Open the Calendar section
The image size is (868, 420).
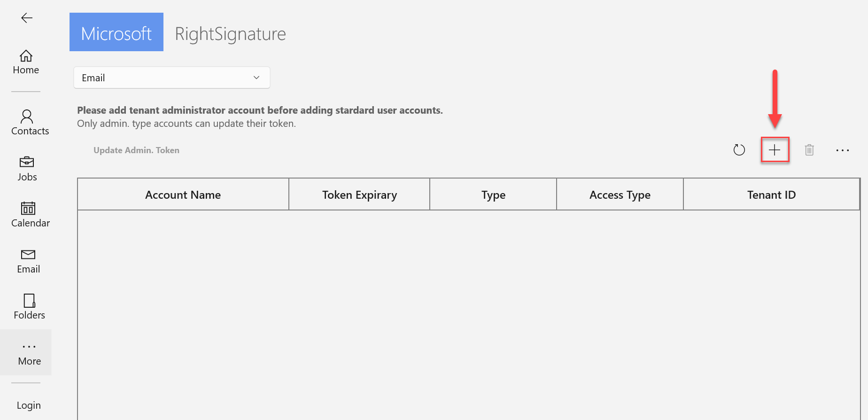(x=30, y=215)
